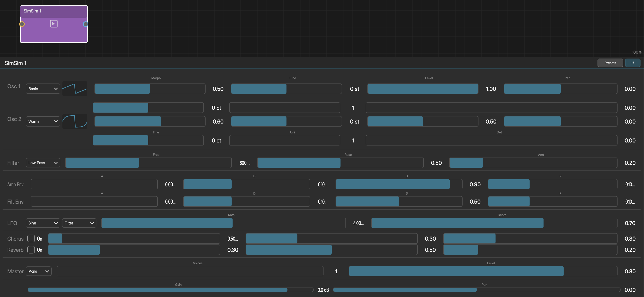Click the Amp Env attack slider
Viewport: 644px width, 297px height.
click(94, 184)
